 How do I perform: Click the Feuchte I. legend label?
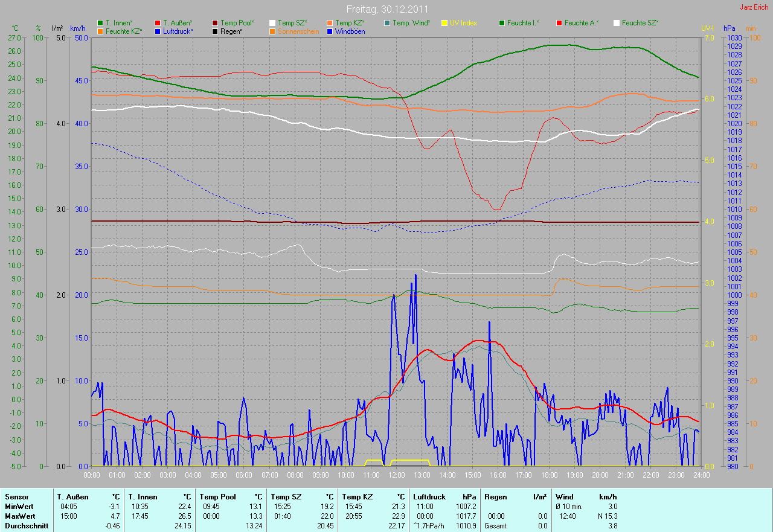pyautogui.click(x=522, y=23)
